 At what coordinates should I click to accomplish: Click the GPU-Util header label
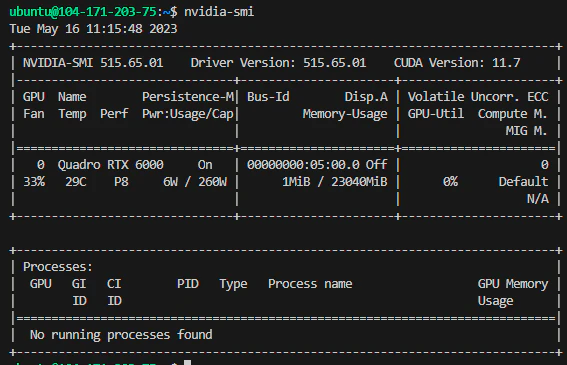(x=436, y=114)
